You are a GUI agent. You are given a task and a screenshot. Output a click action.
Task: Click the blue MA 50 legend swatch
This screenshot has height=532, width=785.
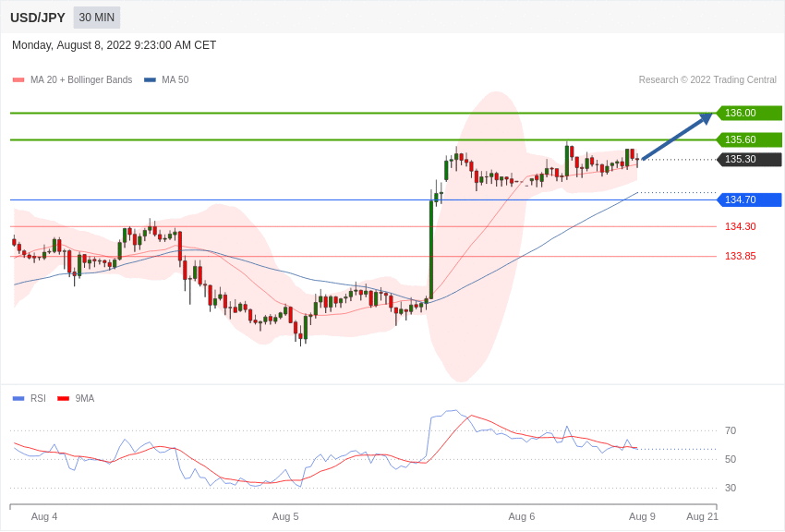(151, 80)
